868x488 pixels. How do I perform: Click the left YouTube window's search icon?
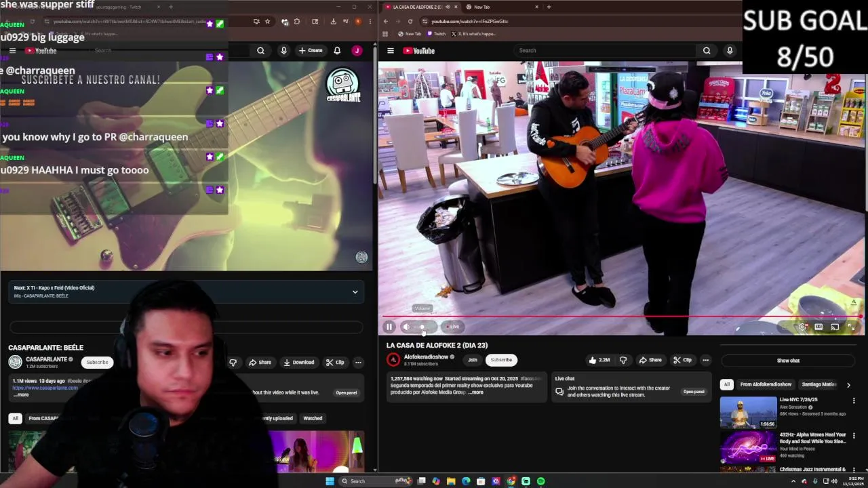click(260, 51)
